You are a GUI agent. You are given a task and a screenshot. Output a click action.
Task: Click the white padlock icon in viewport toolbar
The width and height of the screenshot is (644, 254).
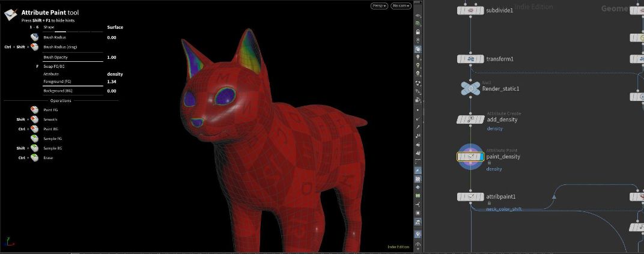coord(418,32)
